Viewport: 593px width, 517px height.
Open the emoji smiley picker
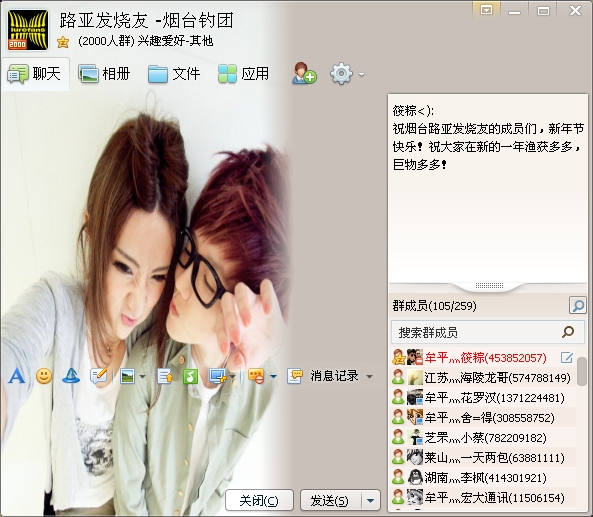pos(44,376)
